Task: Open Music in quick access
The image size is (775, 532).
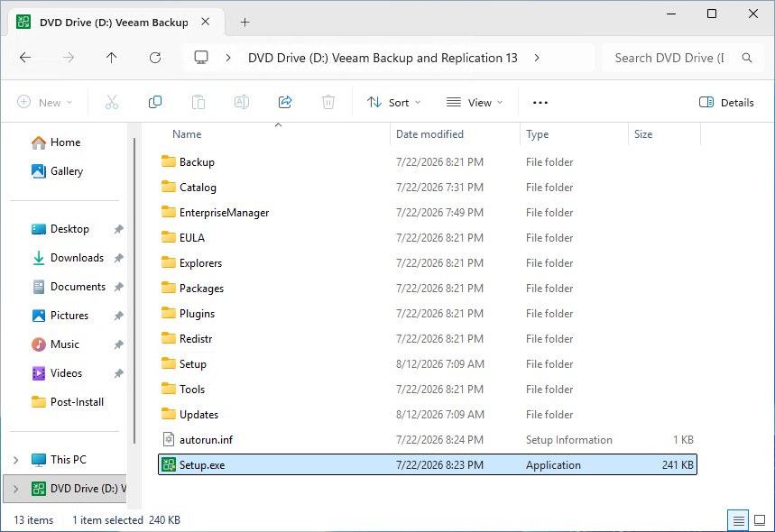Action: click(x=55, y=344)
